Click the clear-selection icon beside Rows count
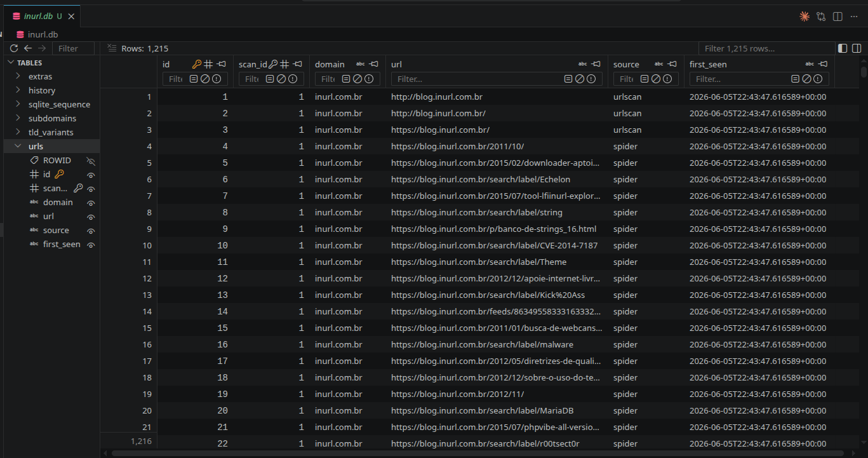 [112, 48]
